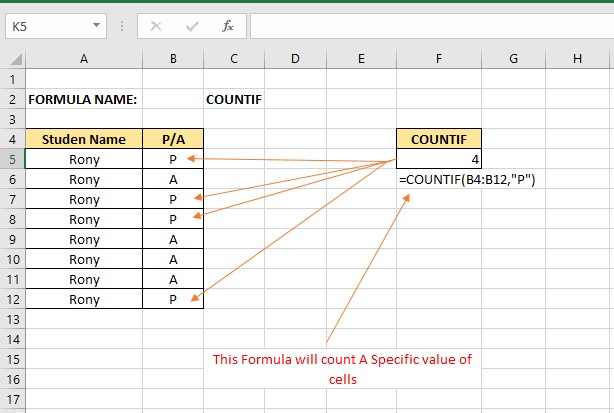
Task: Click the formula bar input area
Action: tap(430, 25)
